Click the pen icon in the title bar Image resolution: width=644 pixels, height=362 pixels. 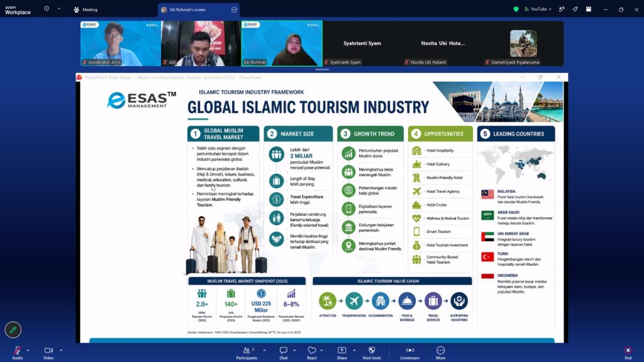click(562, 9)
